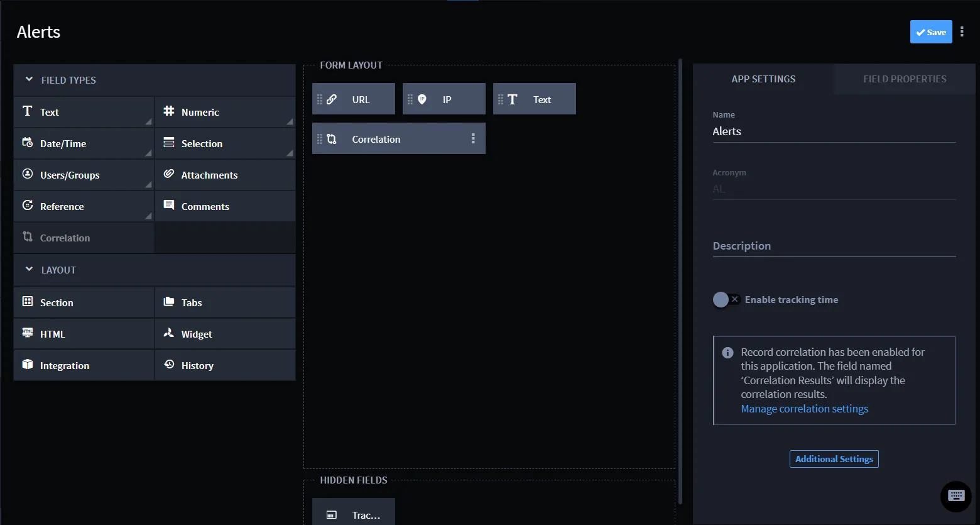Collapse the FIELD TYPES section chevron
Image resolution: width=980 pixels, height=525 pixels.
click(x=29, y=80)
